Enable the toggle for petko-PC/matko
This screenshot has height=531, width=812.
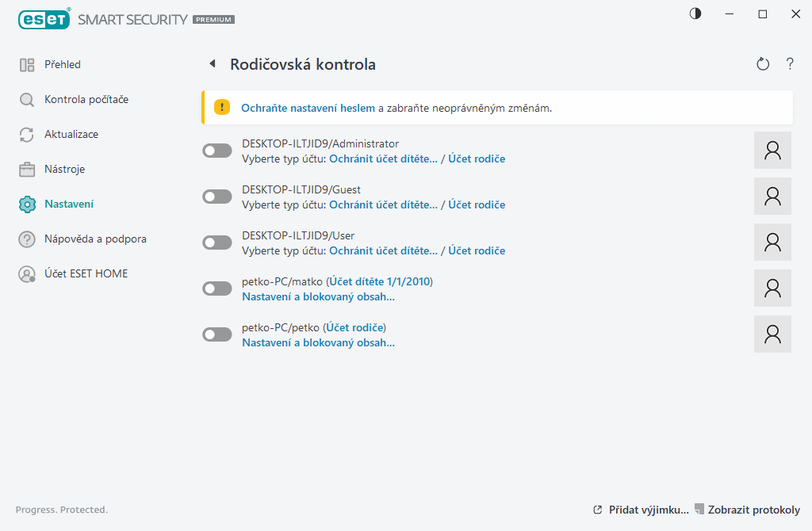coord(216,288)
